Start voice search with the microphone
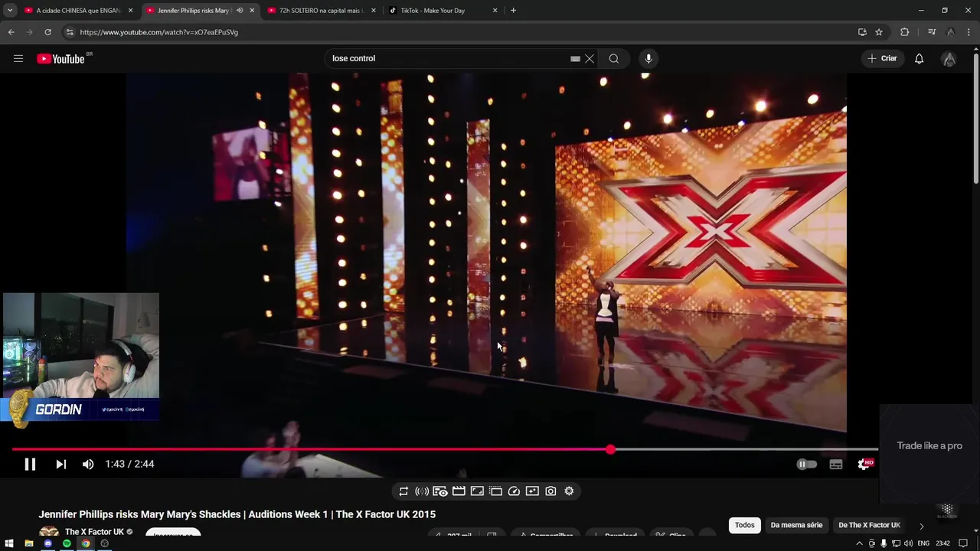This screenshot has width=980, height=551. (648, 58)
